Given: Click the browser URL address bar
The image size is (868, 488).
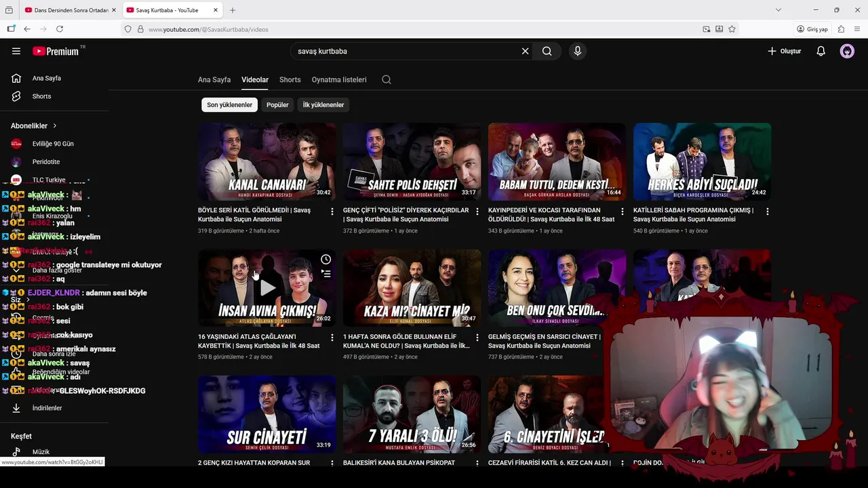Looking at the screenshot, I should coord(420,29).
